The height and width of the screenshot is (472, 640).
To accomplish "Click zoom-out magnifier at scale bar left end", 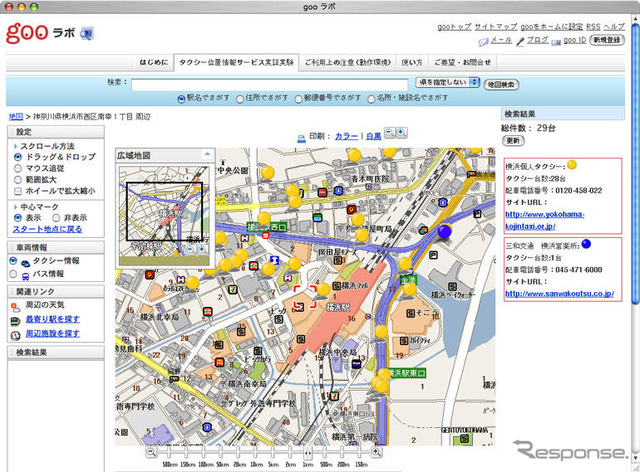I will point(151,452).
